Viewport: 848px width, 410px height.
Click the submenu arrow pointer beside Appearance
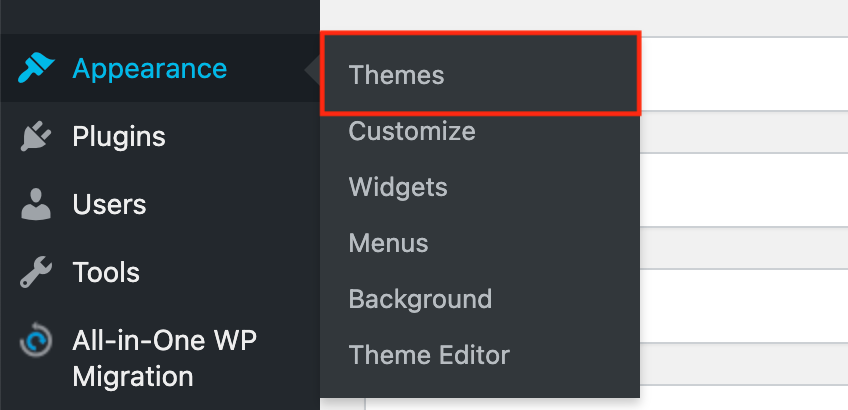[x=312, y=70]
